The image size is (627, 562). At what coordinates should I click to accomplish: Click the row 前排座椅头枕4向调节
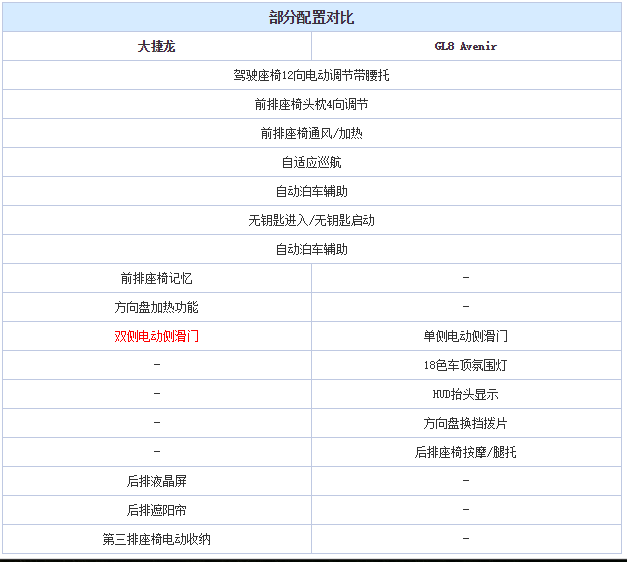pyautogui.click(x=312, y=104)
